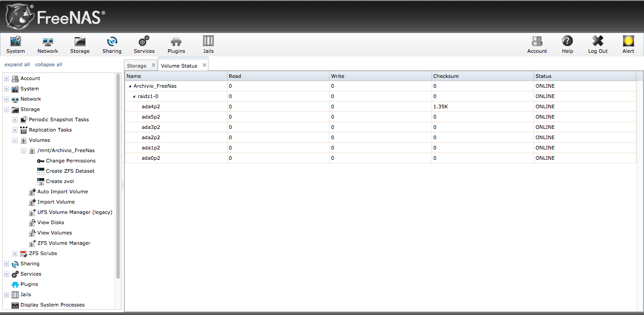Expand the Account tree node
The height and width of the screenshot is (315, 644).
(6, 78)
